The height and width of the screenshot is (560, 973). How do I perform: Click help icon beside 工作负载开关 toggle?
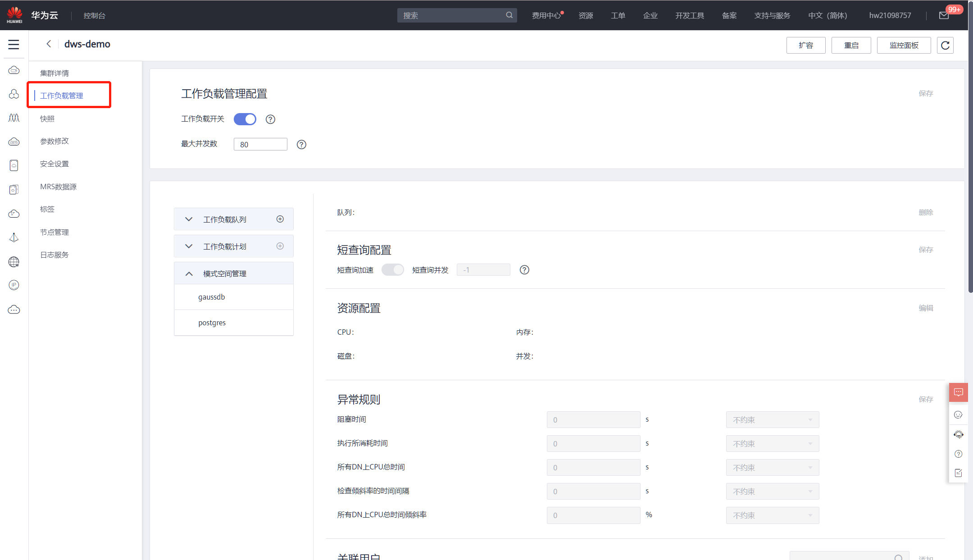coord(270,119)
